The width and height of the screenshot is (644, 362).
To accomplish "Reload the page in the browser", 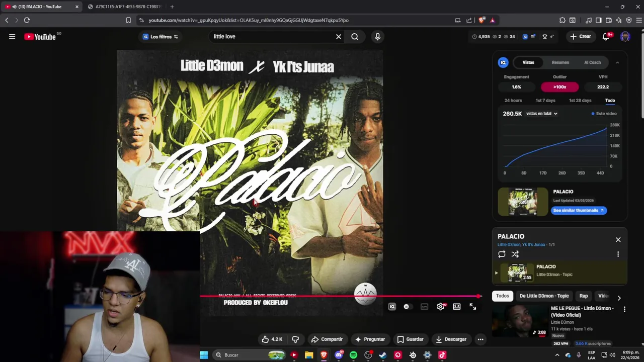I will coord(27,20).
